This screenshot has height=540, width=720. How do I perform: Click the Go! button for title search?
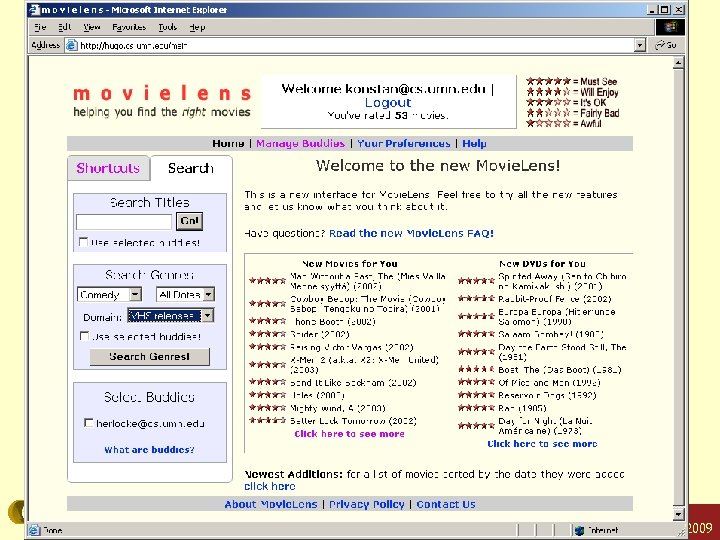pyautogui.click(x=189, y=221)
